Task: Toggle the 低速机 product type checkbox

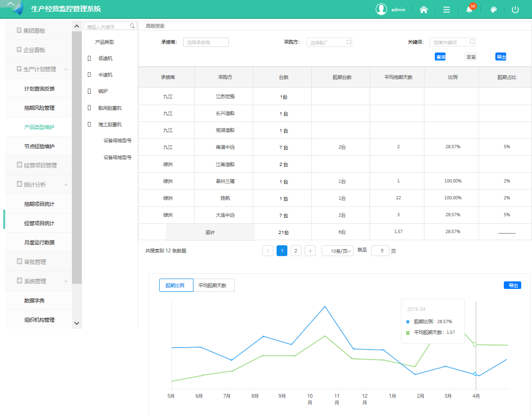Action: pyautogui.click(x=89, y=59)
